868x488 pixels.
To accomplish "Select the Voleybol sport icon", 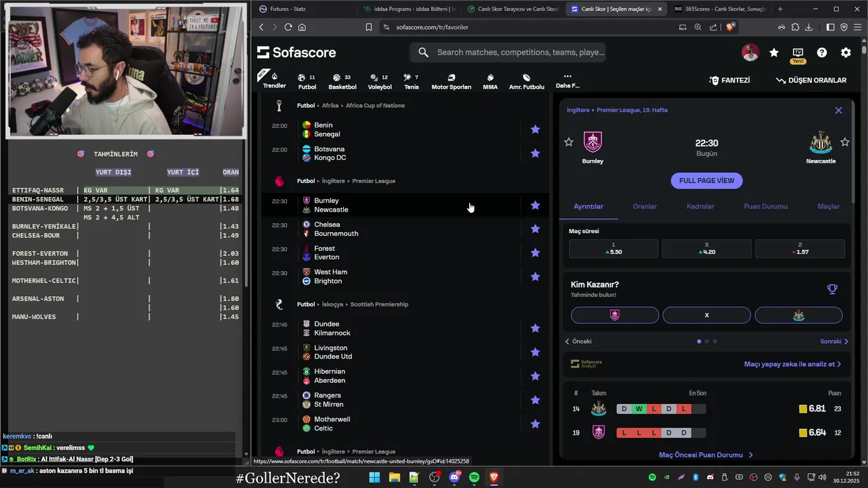I will click(x=380, y=81).
